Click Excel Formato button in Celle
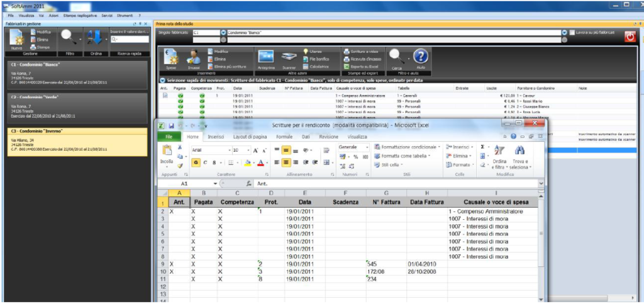Screen dimensions: 644x306 pos(460,165)
